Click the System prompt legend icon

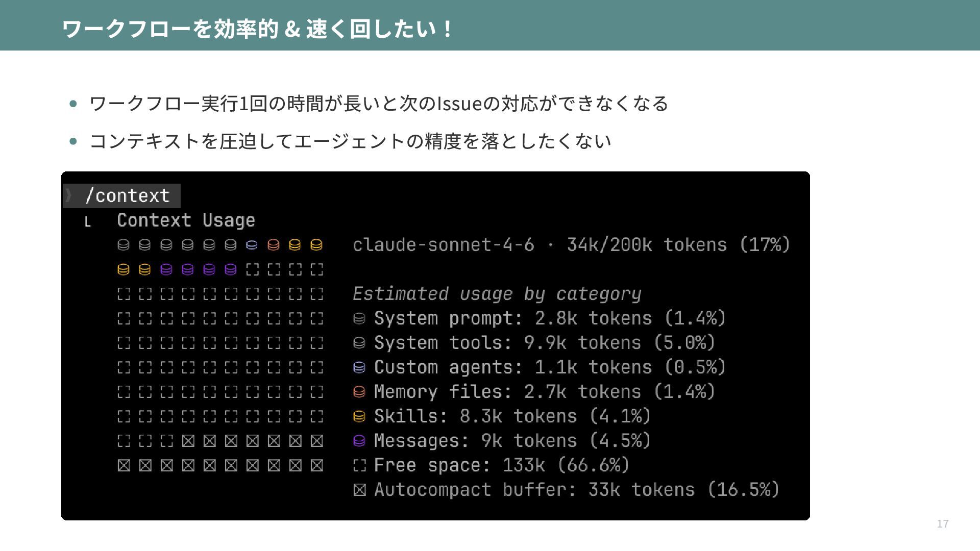tap(359, 318)
